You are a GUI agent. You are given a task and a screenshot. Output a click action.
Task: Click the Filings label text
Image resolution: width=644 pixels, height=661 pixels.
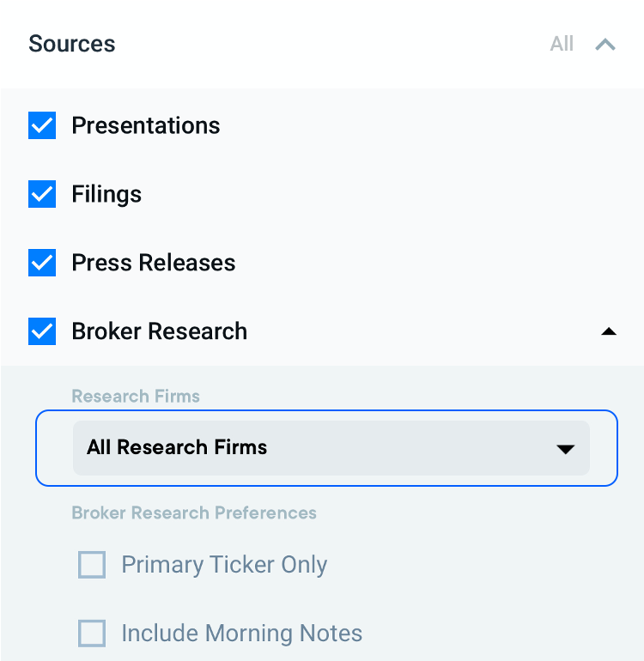[106, 194]
